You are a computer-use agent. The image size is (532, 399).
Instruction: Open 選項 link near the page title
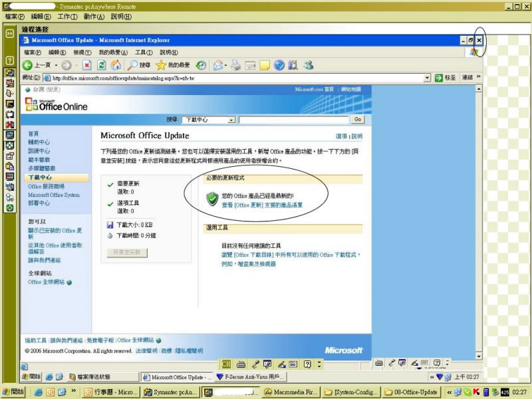click(x=341, y=136)
